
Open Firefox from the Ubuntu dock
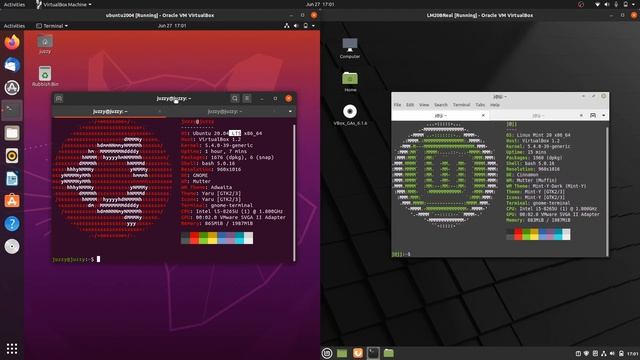coord(12,42)
